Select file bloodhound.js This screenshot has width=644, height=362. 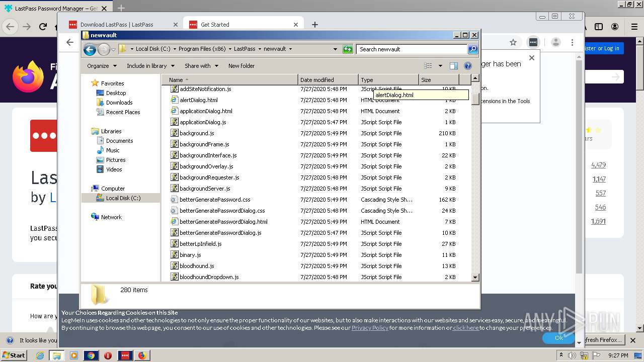tap(197, 266)
